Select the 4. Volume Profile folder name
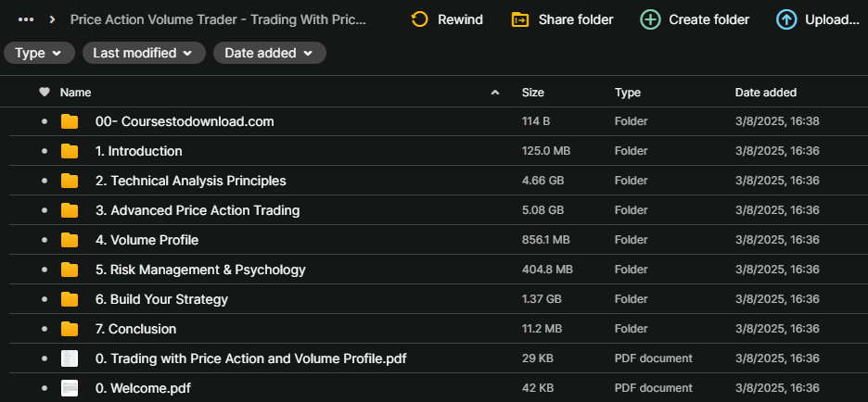This screenshot has height=402, width=868. [147, 240]
